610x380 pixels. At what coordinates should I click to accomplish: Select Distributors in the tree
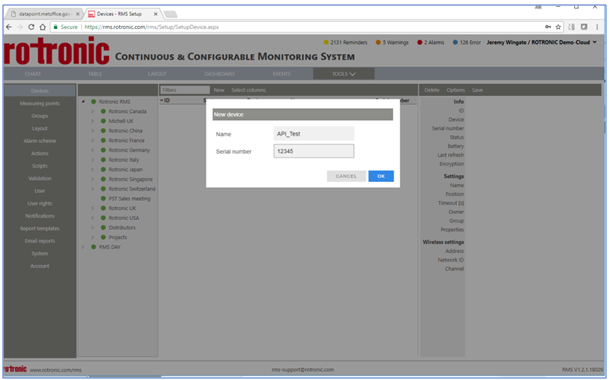pyautogui.click(x=122, y=228)
